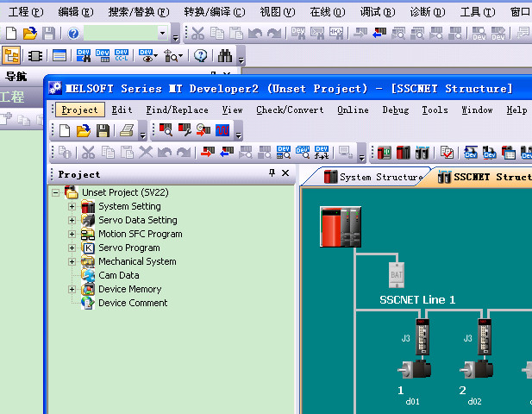
Task: Open the Check/Convert menu
Action: tap(290, 110)
